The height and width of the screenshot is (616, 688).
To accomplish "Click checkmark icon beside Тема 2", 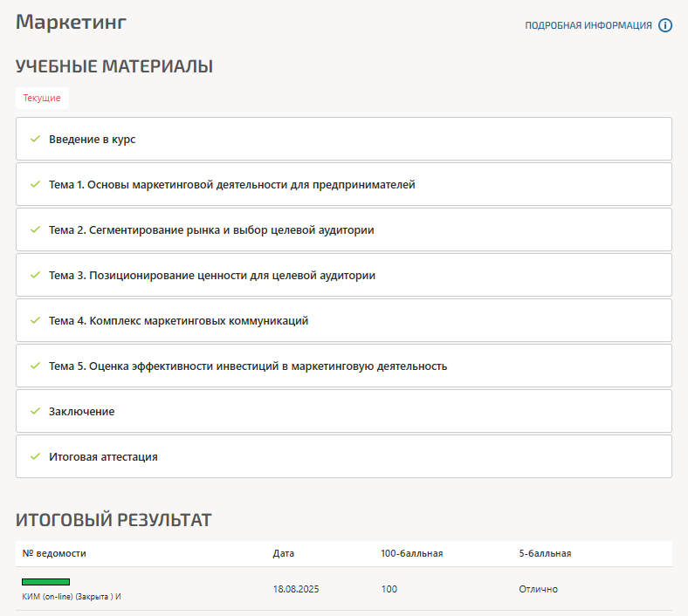I will (35, 229).
